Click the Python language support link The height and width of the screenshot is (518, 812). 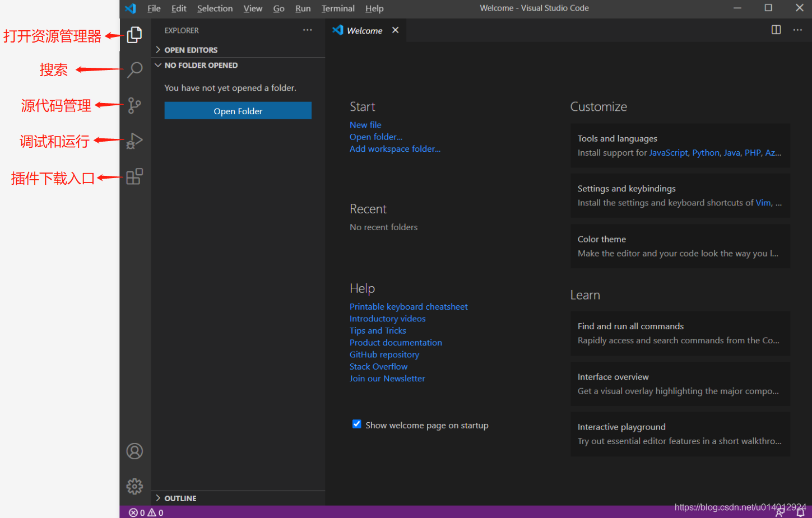(x=706, y=152)
